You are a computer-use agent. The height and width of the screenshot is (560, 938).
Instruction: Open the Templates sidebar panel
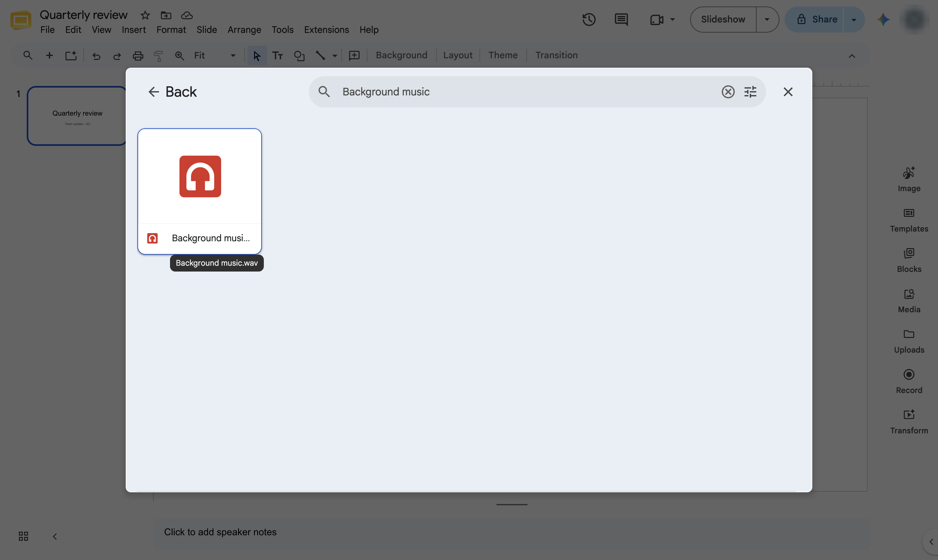coord(909,220)
